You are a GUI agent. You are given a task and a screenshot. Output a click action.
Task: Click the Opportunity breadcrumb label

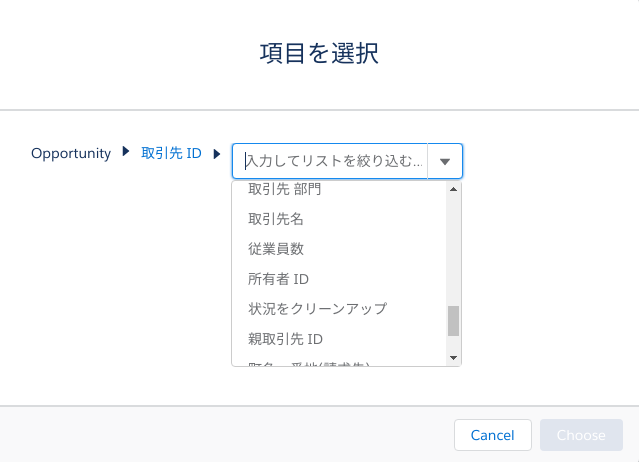tap(71, 153)
